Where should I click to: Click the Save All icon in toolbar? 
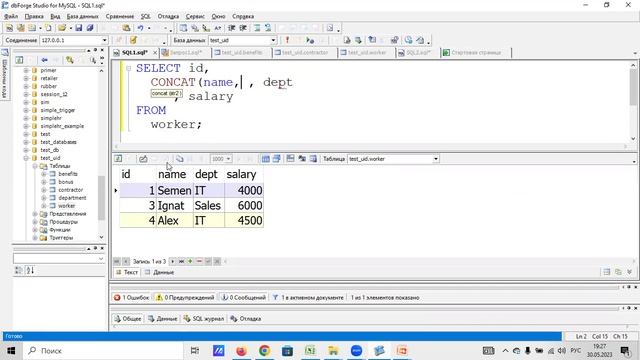tap(90, 28)
